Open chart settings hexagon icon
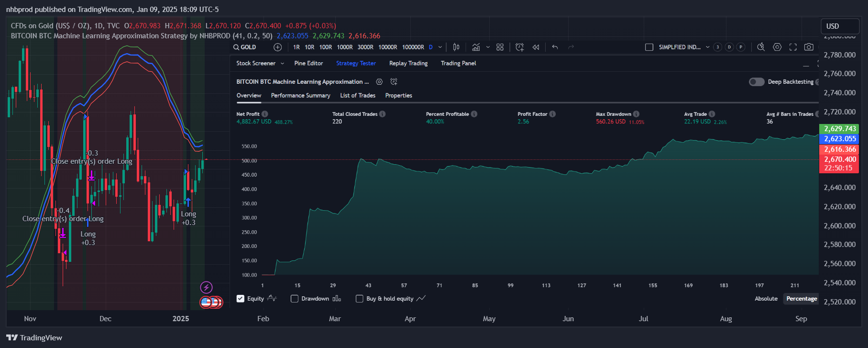Screen dimensions: 868x348 (777, 47)
